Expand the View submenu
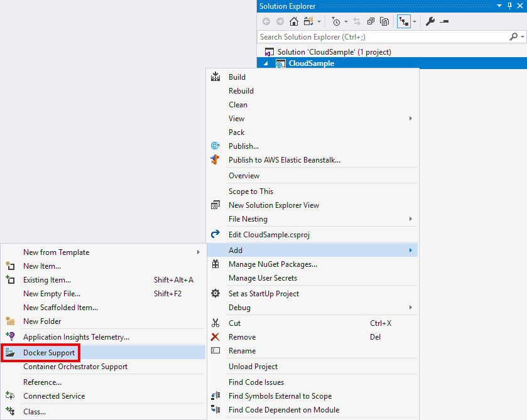 point(312,118)
